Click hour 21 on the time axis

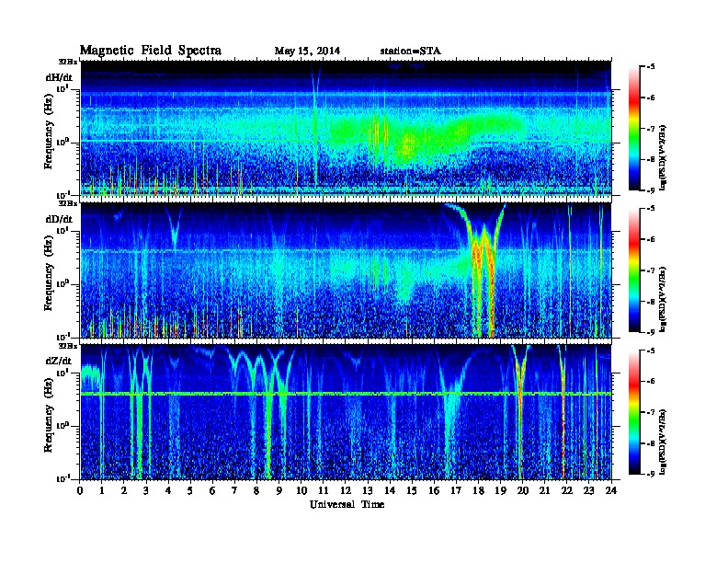544,491
